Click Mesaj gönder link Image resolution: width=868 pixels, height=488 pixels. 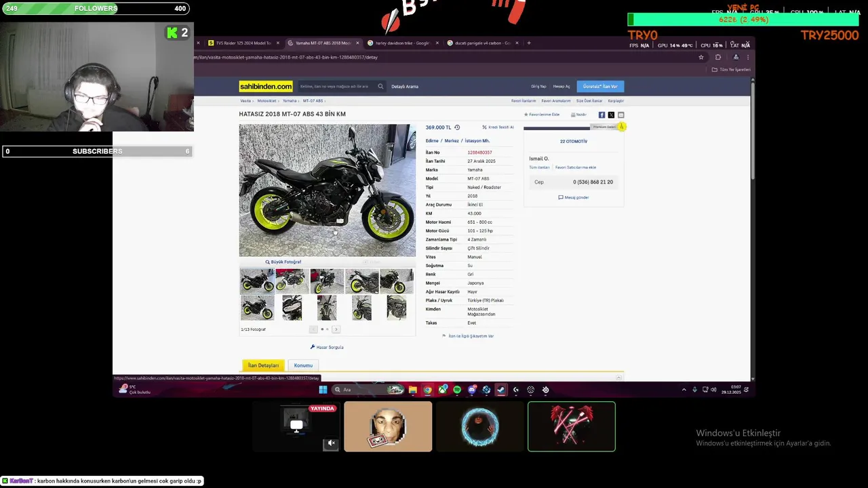coord(574,197)
